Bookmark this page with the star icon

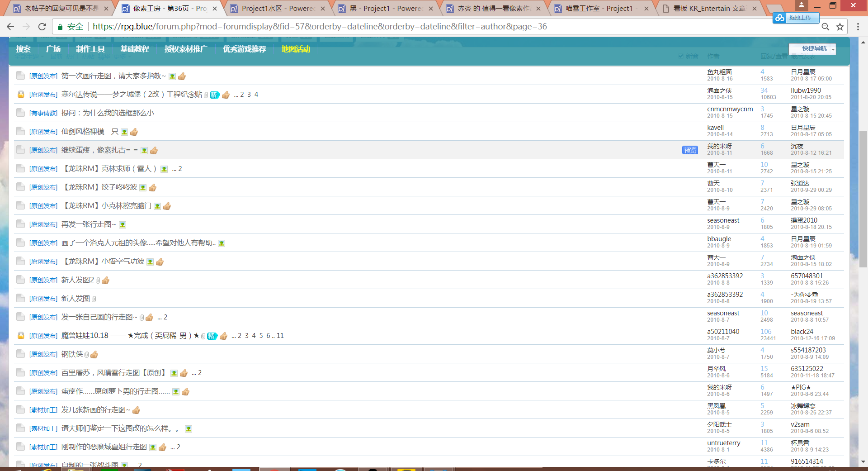(840, 27)
